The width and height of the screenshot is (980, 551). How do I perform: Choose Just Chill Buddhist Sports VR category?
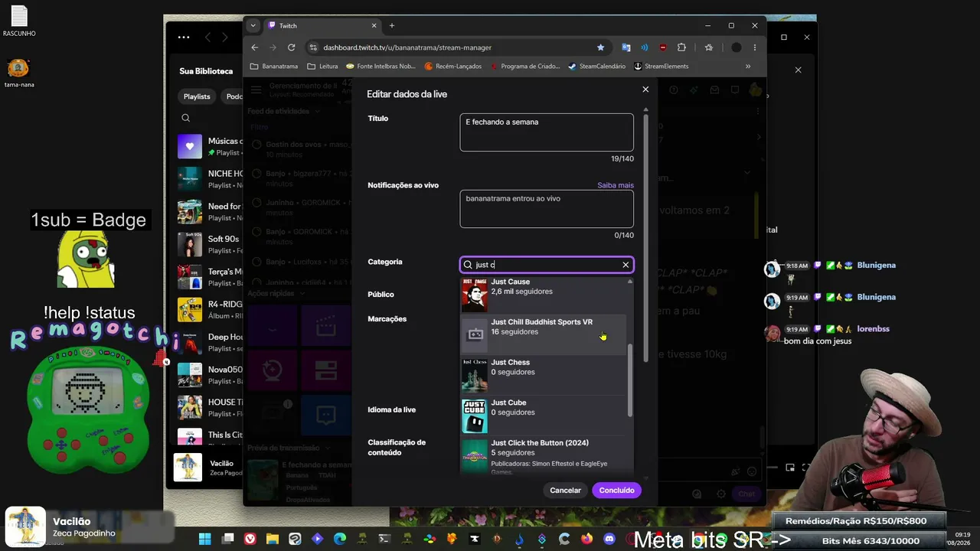click(544, 334)
